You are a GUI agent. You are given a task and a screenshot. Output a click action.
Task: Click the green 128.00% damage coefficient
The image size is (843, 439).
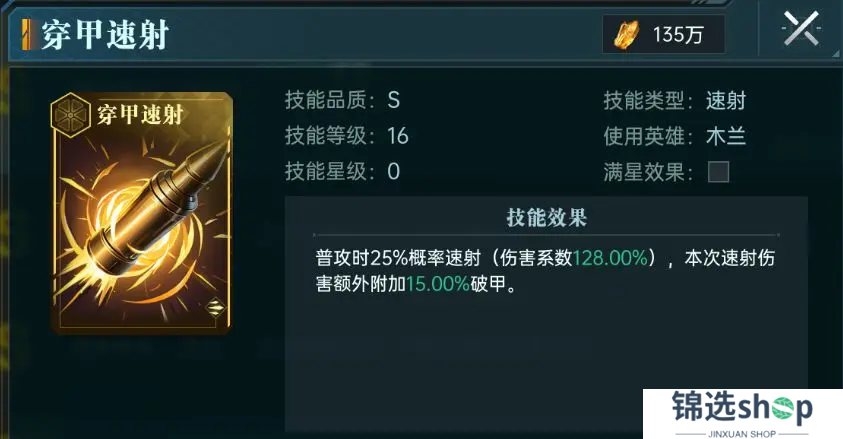(610, 258)
